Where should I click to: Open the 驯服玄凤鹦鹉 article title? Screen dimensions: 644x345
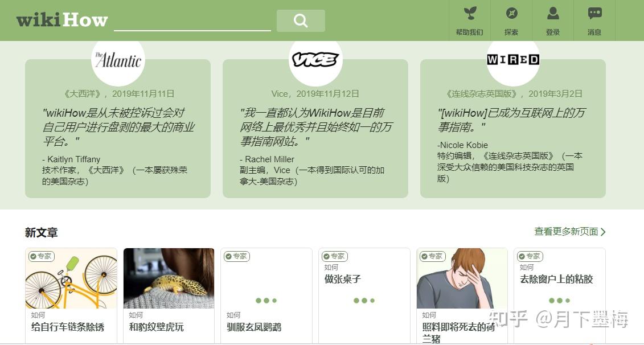tap(254, 327)
